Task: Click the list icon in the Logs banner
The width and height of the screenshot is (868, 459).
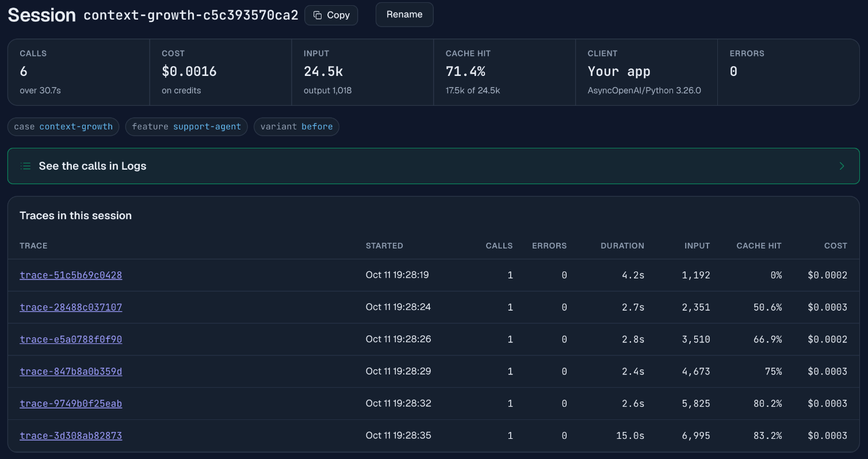Action: (x=25, y=166)
